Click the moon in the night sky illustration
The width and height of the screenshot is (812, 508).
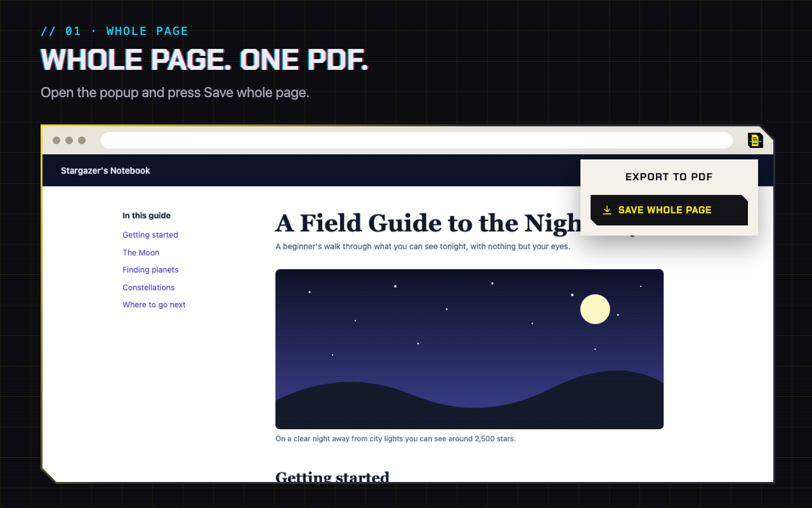coord(595,309)
